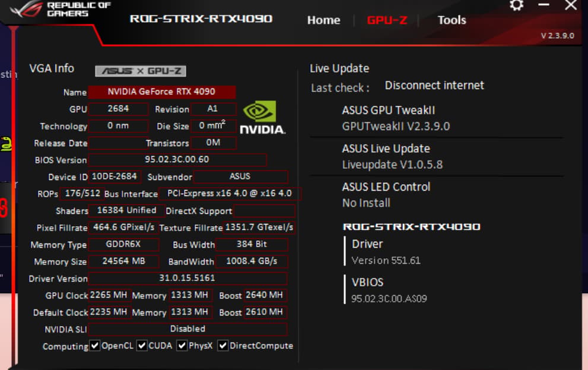Click the GPU Clock field 2265 MH
The width and height of the screenshot is (588, 370).
pyautogui.click(x=110, y=295)
